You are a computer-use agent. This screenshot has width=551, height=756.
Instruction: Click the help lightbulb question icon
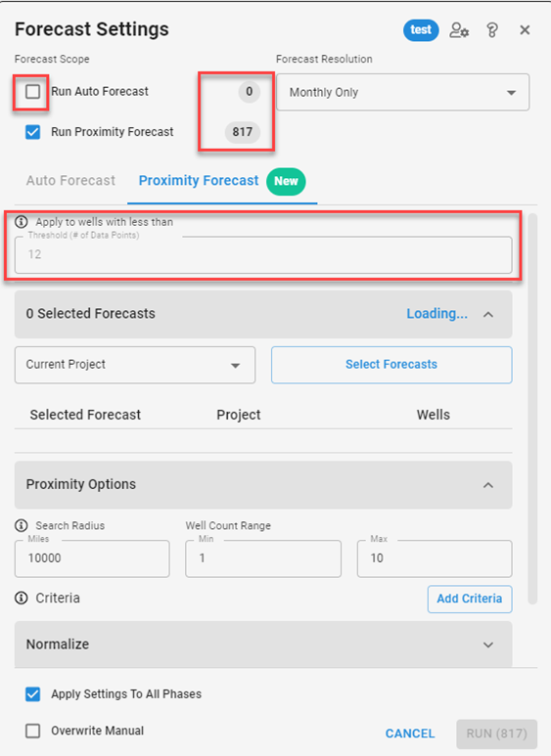[x=491, y=30]
